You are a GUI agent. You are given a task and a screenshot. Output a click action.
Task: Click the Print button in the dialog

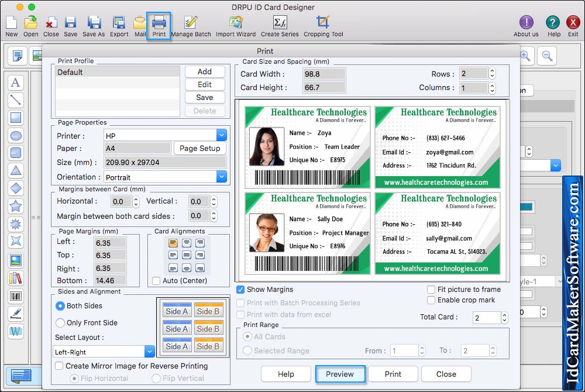[393, 374]
